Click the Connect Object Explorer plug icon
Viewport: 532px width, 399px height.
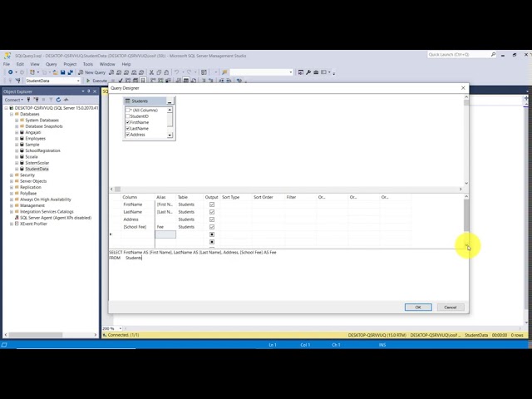[28, 100]
